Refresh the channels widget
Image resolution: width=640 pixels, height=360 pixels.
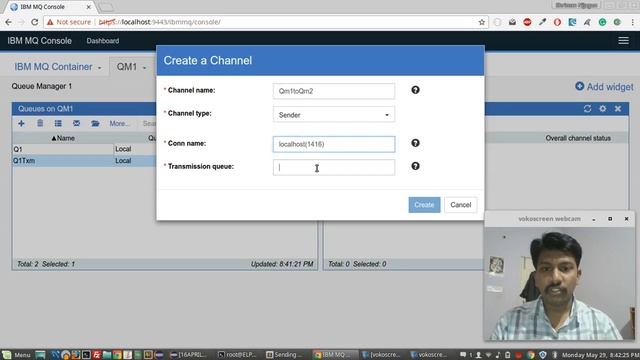587,109
